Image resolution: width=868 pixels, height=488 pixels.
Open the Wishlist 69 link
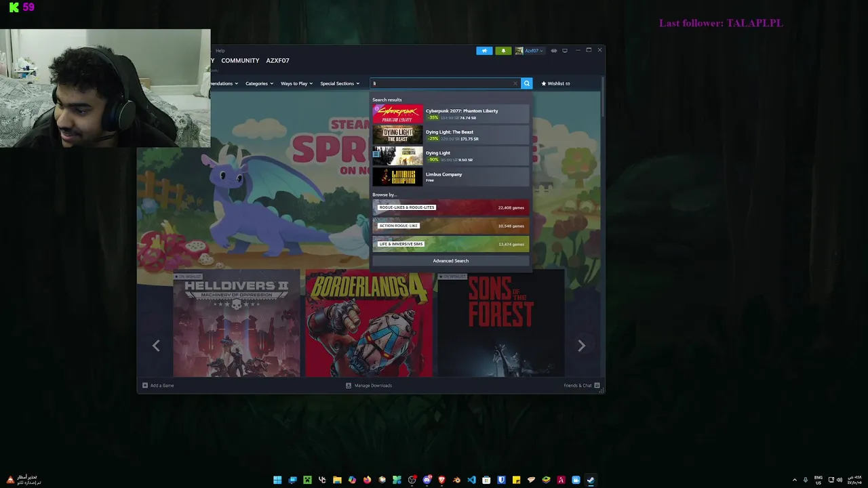555,83
